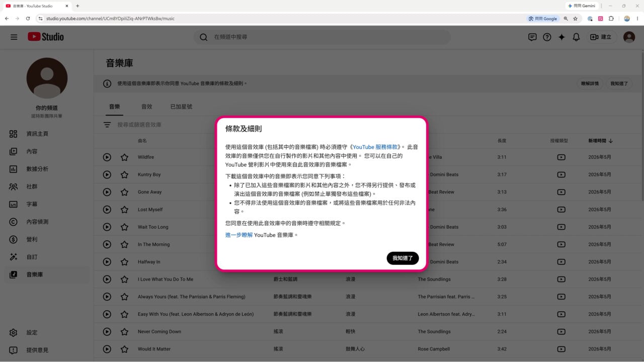Click the 我知道了 button in the dialog
The width and height of the screenshot is (644, 362).
(403, 258)
